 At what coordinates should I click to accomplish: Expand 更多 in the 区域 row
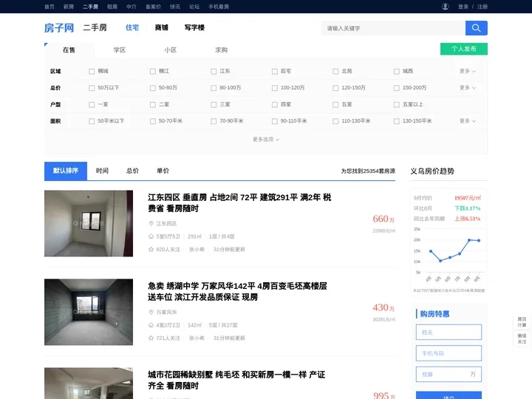tap(468, 71)
